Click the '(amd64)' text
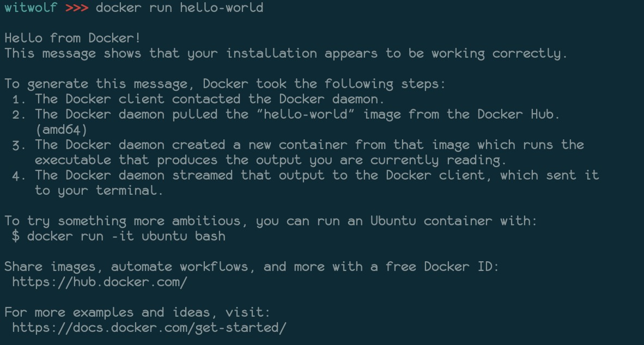 61,130
